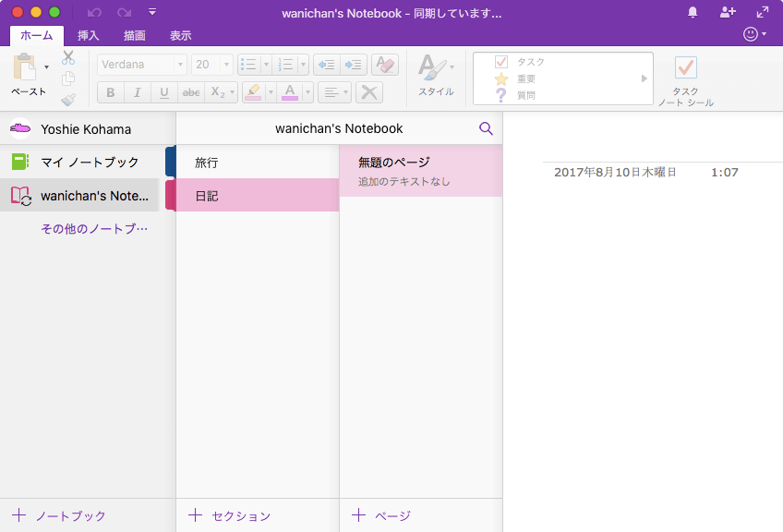
Task: Add a new ページ
Action: (x=381, y=515)
